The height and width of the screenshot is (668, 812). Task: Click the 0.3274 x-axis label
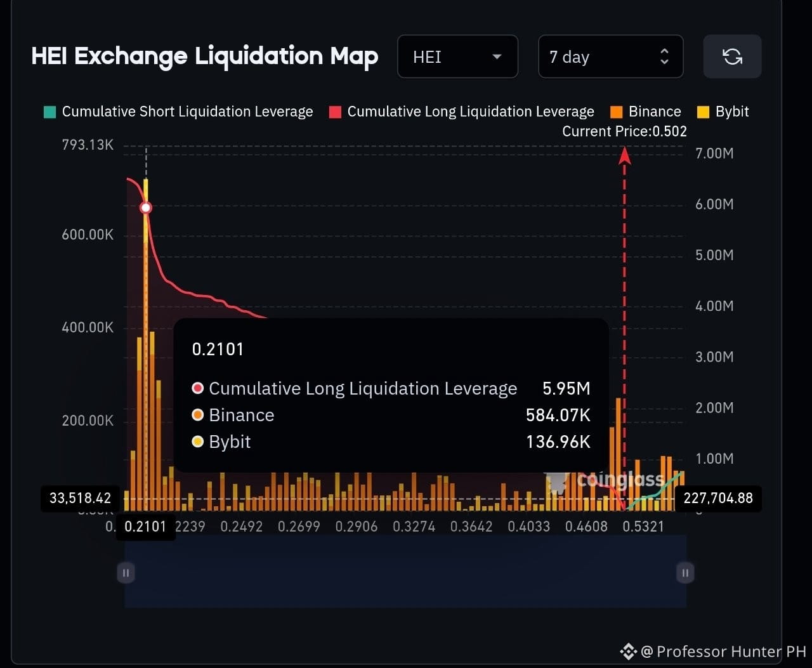pos(414,527)
